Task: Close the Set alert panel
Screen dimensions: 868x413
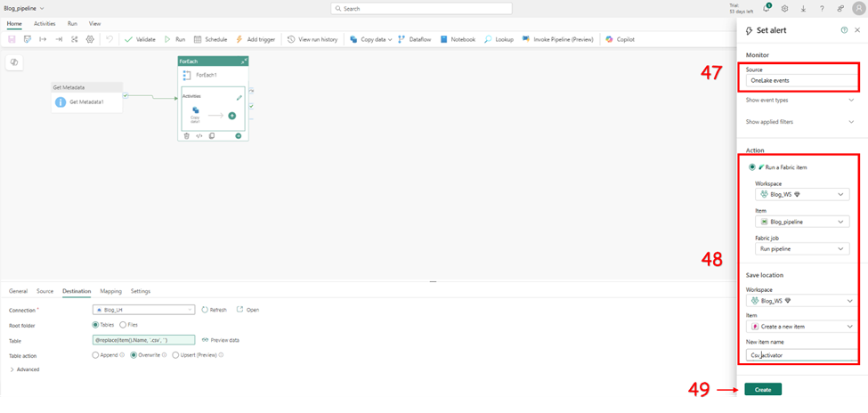Action: tap(857, 30)
